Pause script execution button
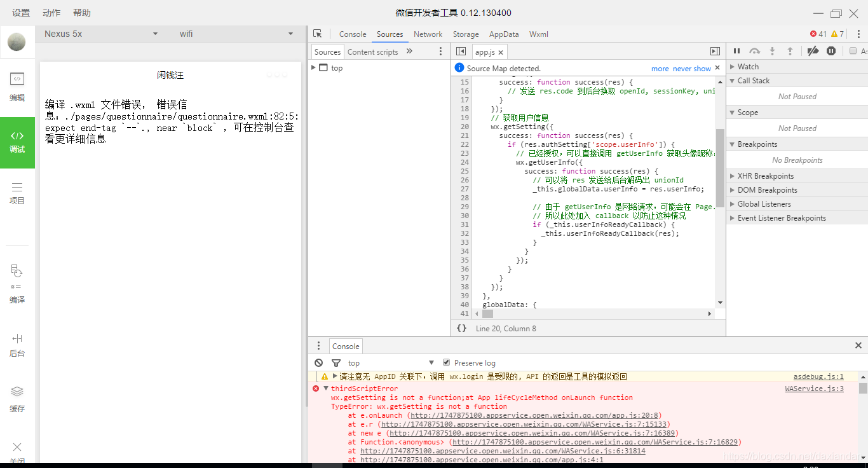The image size is (868, 468). point(737,51)
